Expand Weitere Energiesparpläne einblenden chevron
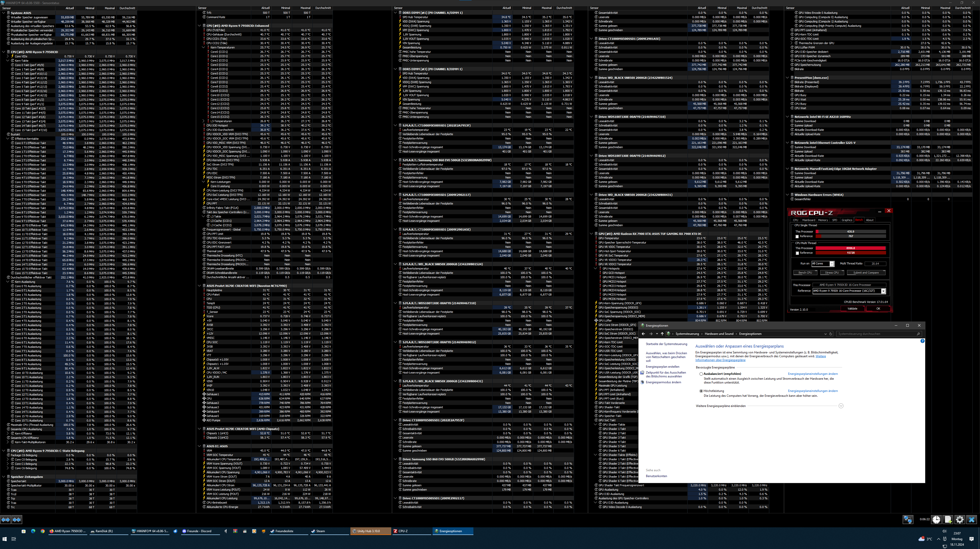Image resolution: width=980 pixels, height=549 pixels. coord(841,406)
